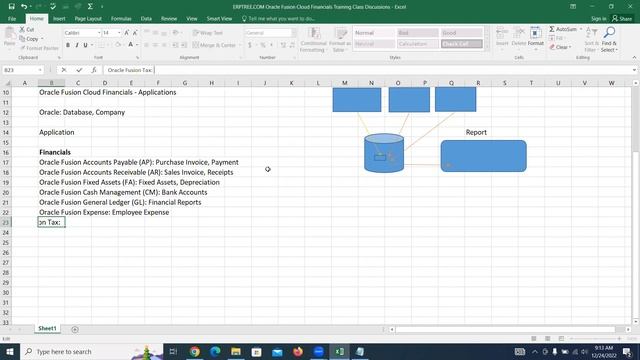Open Conditional Formatting menu
The image size is (640, 360).
[313, 39]
